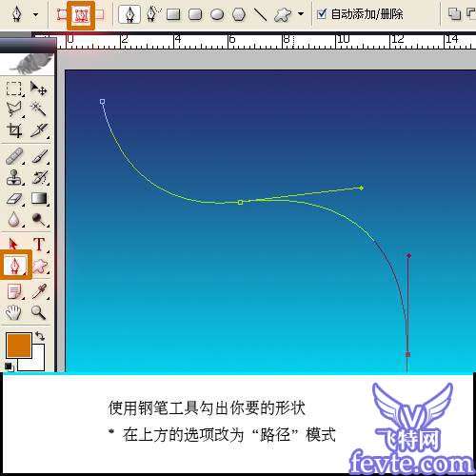Image resolution: width=476 pixels, height=476 pixels.
Task: Select the Clone Stamp tool
Action: click(14, 177)
